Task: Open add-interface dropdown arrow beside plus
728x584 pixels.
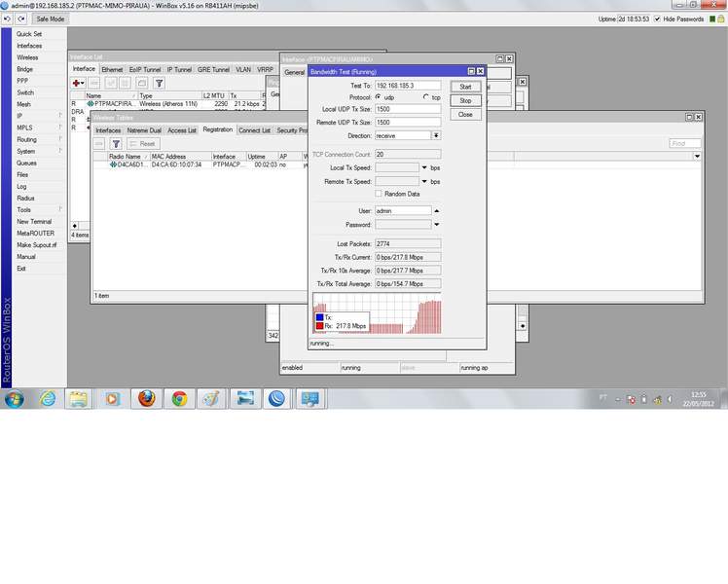Action: [83, 83]
